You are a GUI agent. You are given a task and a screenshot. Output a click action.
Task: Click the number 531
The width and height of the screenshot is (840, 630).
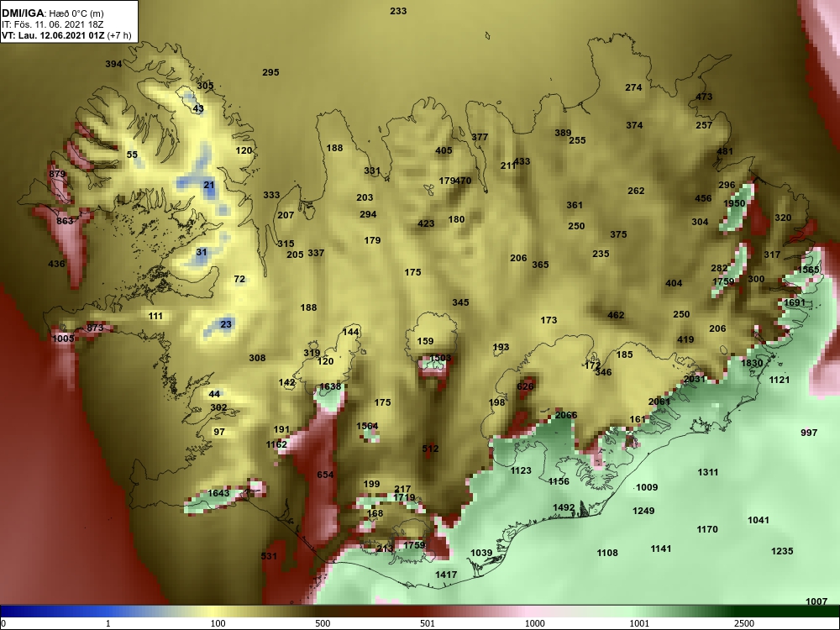click(269, 556)
